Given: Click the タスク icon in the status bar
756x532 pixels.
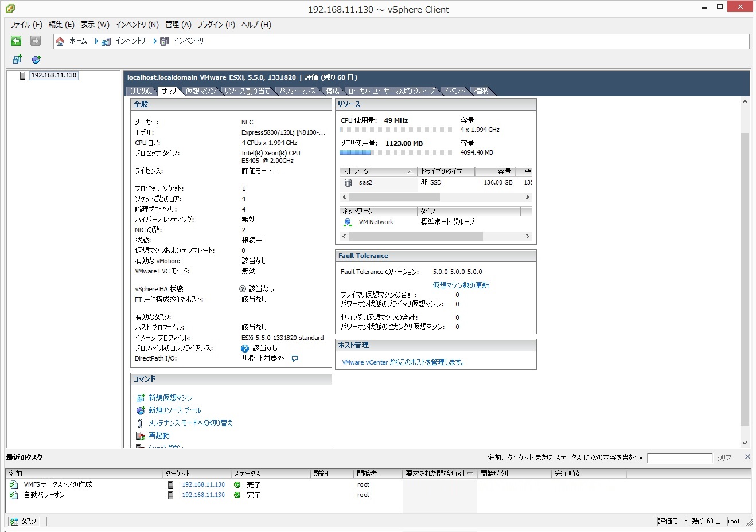Looking at the screenshot, I should click(x=14, y=521).
